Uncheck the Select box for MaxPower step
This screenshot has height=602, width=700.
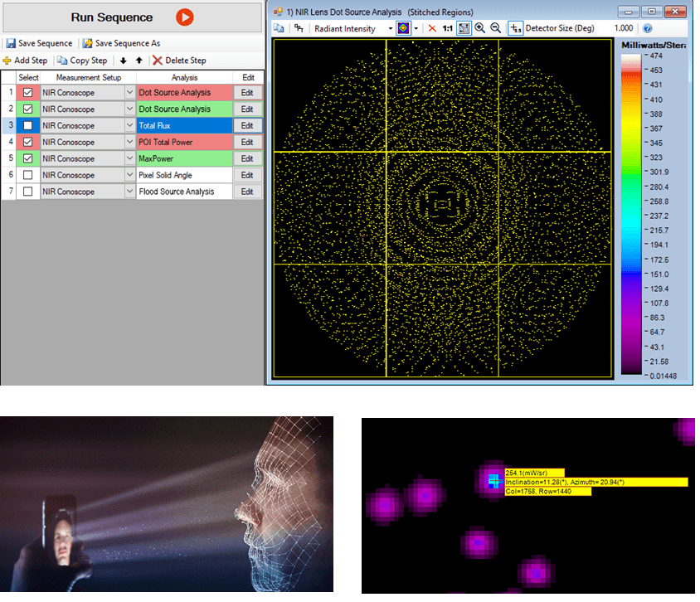[27, 158]
